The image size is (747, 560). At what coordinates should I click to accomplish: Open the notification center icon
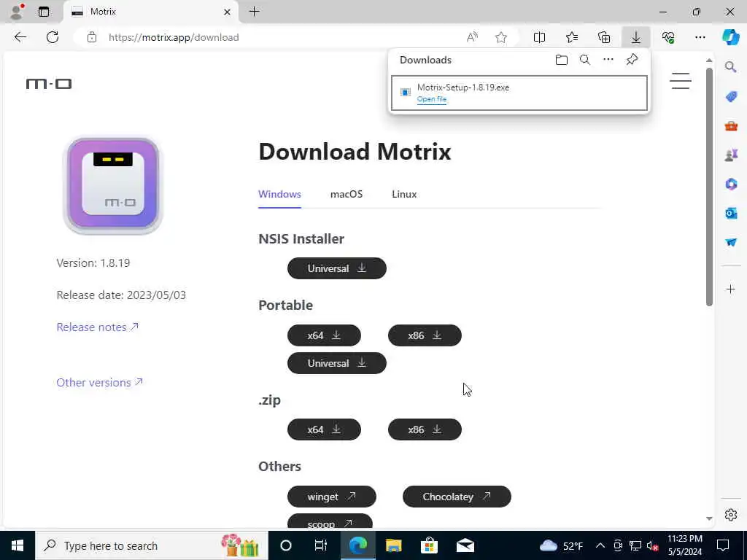[723, 545]
